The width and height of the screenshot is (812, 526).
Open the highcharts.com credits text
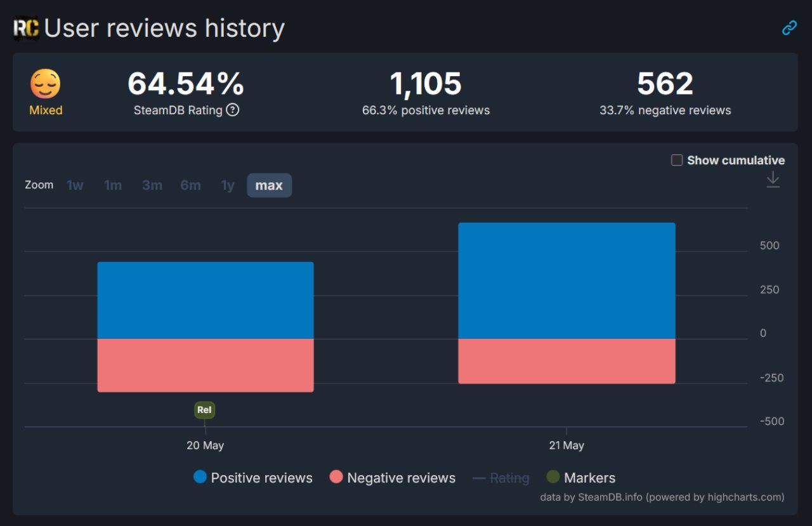[662, 497]
